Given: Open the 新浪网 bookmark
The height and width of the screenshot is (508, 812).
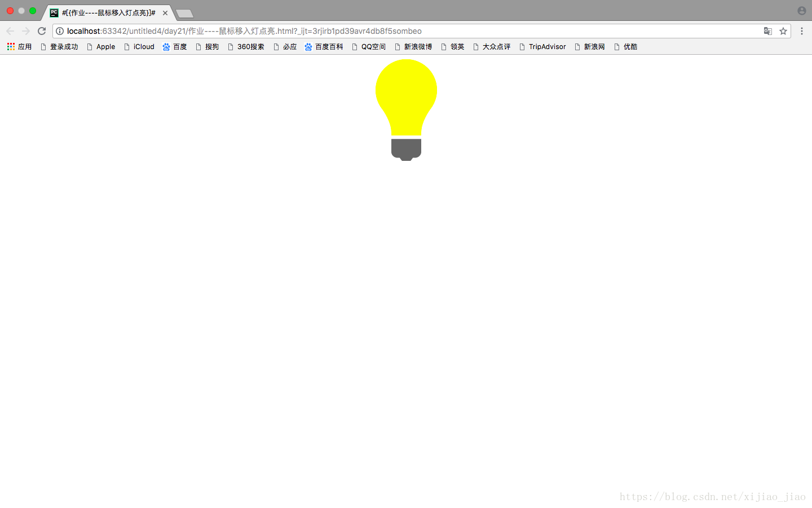Looking at the screenshot, I should [x=589, y=47].
